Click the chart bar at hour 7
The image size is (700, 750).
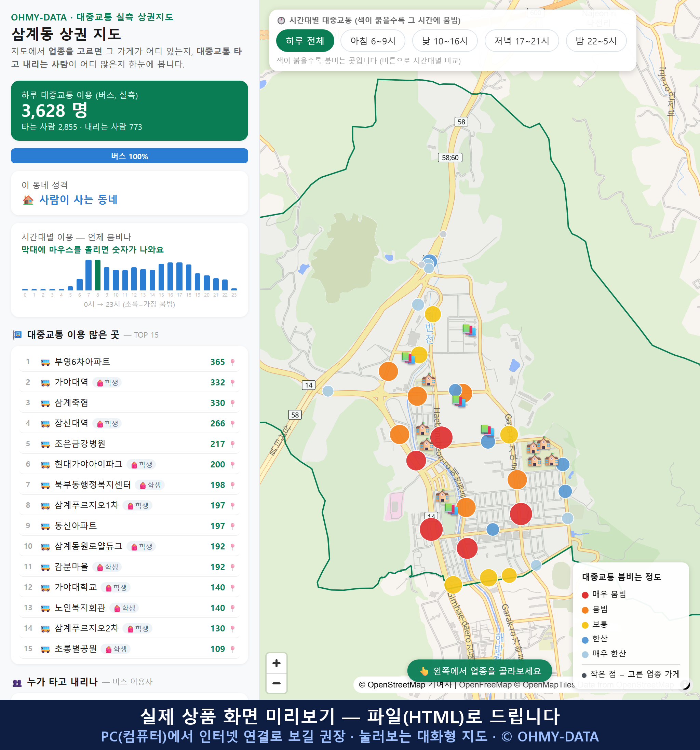click(x=89, y=275)
